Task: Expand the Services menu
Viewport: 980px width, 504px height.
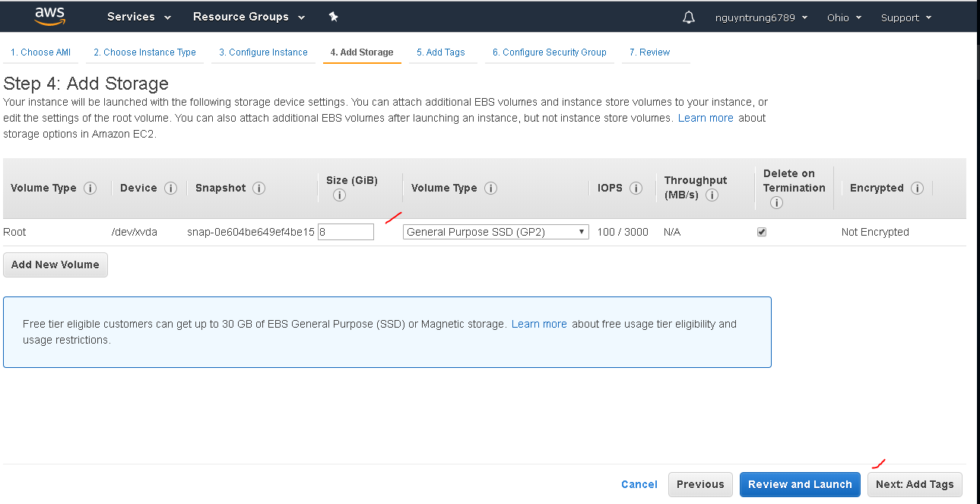Action: point(139,17)
